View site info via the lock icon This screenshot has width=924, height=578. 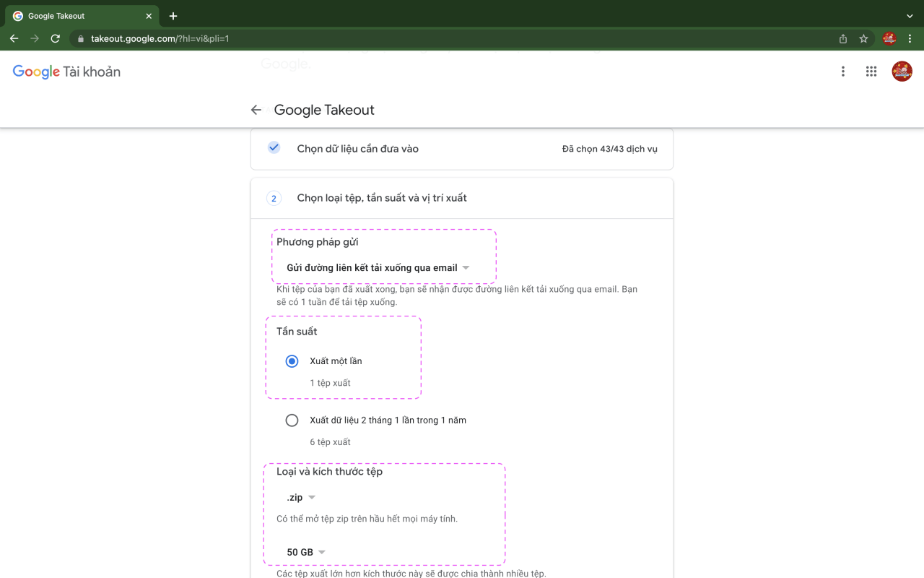click(x=81, y=39)
